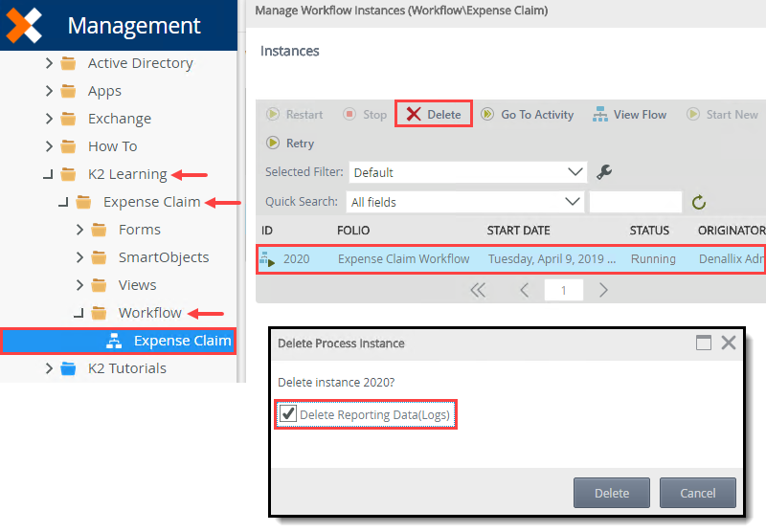The width and height of the screenshot is (766, 532).
Task: Click the 2020 instance ID cell
Action: pos(297,258)
